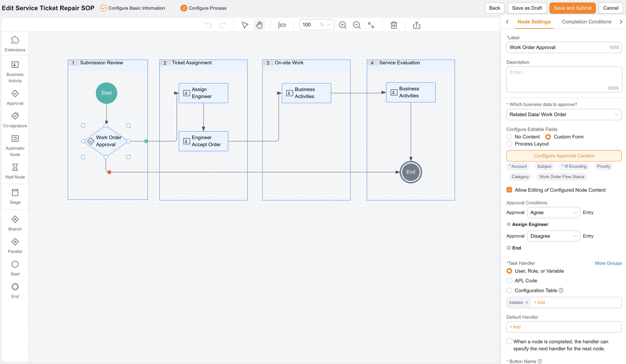Screen dimensions: 626x364
Task: Select the Automatic Node icon
Action: 15,139
